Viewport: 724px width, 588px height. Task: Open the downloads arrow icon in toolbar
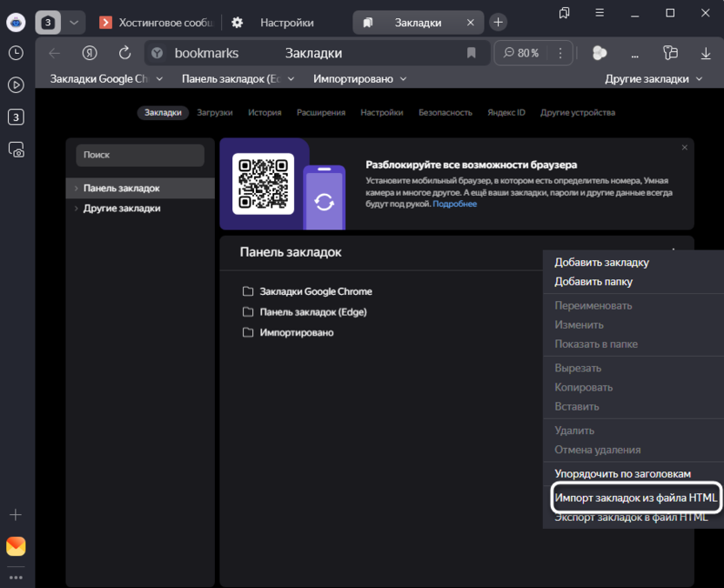(x=706, y=53)
